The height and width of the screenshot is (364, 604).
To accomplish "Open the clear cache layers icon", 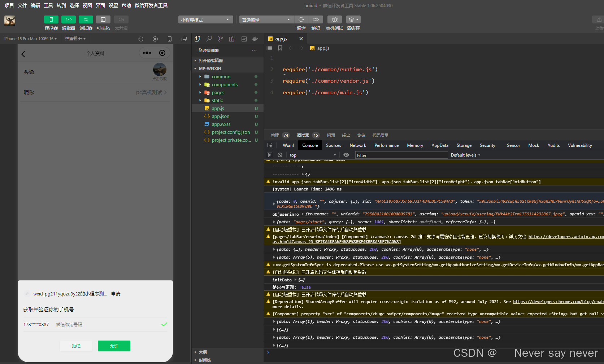I will (353, 19).
